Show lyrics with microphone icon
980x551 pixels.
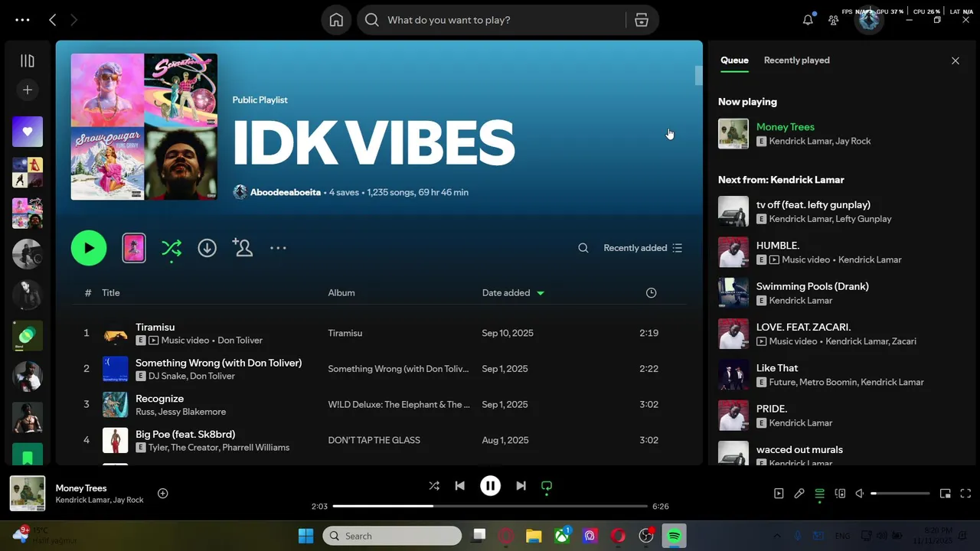[x=799, y=494]
